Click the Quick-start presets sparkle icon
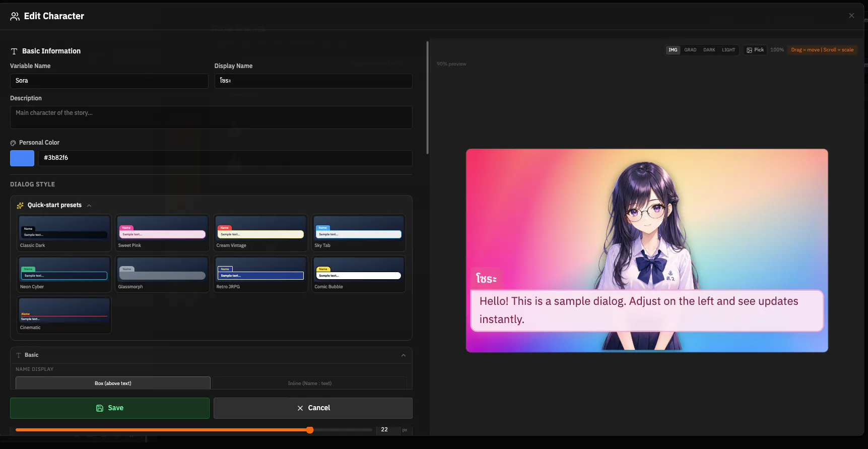 point(20,206)
